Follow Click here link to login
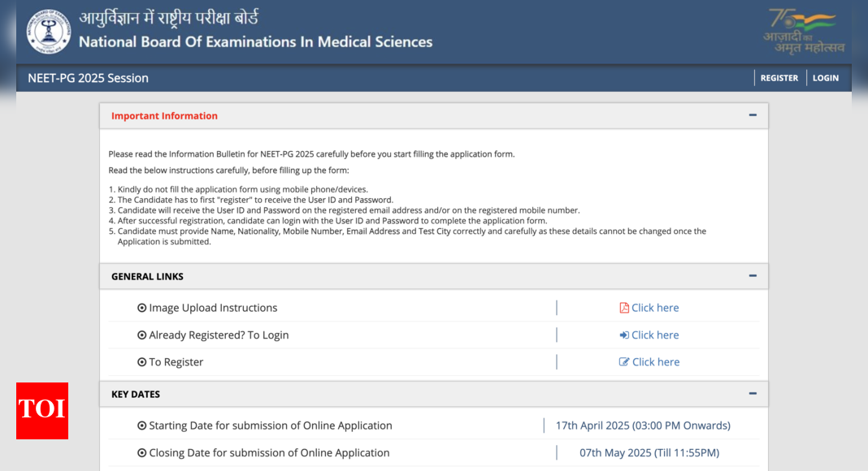Image resolution: width=868 pixels, height=471 pixels. (x=655, y=335)
